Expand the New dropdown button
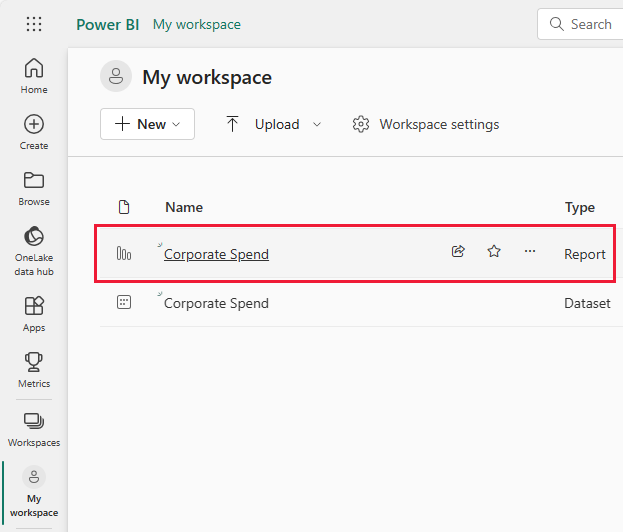 (x=147, y=124)
